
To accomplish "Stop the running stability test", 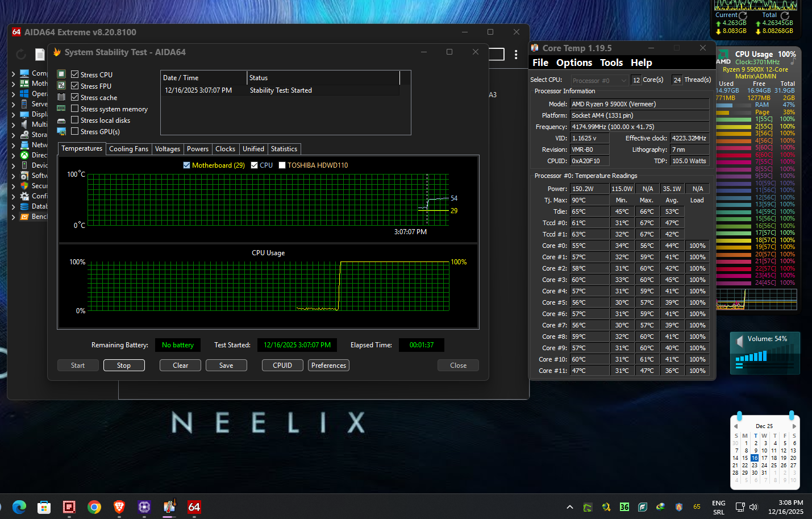I will click(x=124, y=366).
